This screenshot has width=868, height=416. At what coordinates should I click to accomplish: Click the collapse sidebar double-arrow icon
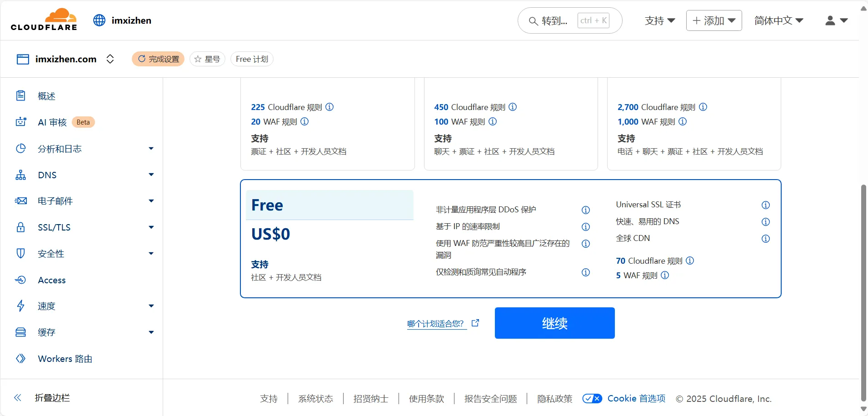18,398
